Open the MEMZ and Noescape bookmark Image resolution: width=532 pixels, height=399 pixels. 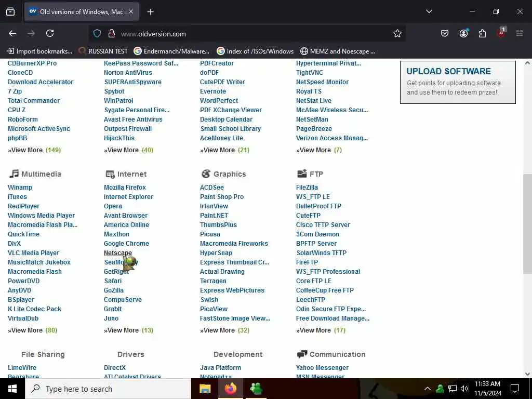click(x=338, y=51)
